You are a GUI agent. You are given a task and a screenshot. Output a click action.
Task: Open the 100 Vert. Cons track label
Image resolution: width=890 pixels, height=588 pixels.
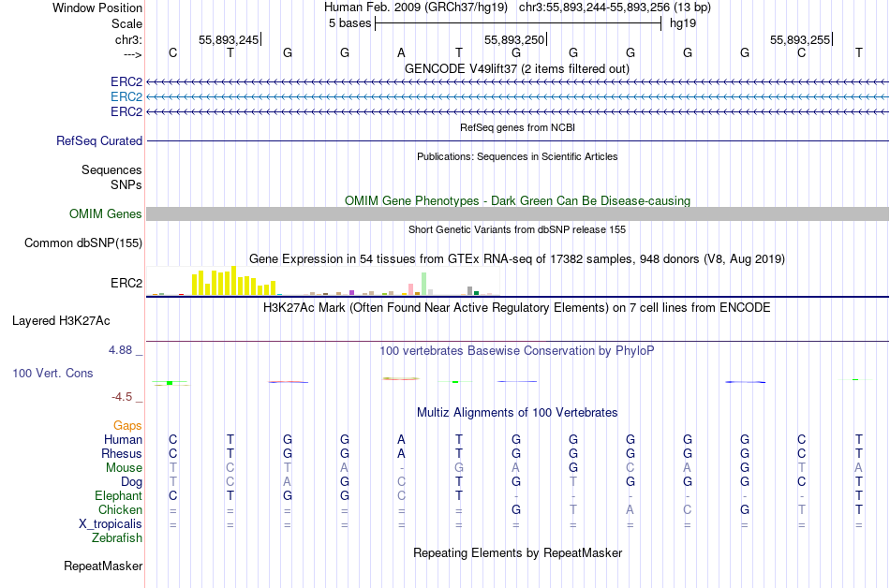tap(52, 373)
